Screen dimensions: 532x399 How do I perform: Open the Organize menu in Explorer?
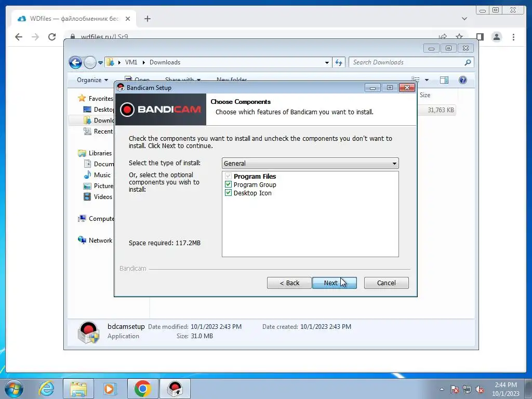[x=92, y=80]
